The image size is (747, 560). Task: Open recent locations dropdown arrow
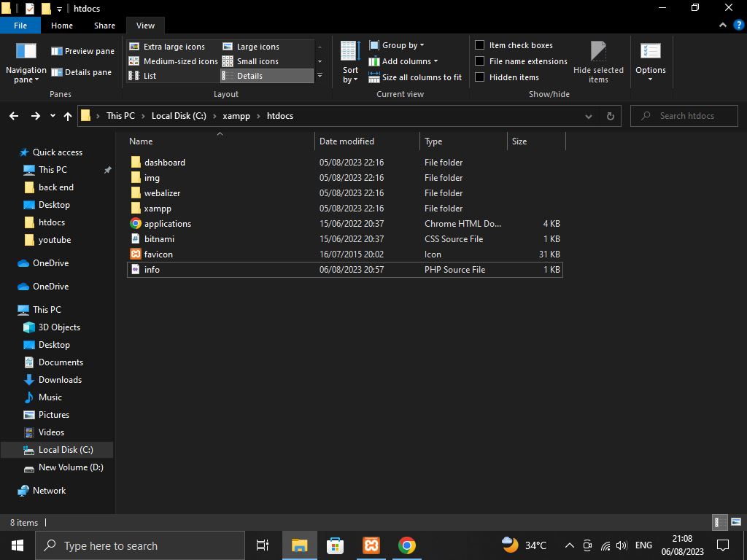53,116
